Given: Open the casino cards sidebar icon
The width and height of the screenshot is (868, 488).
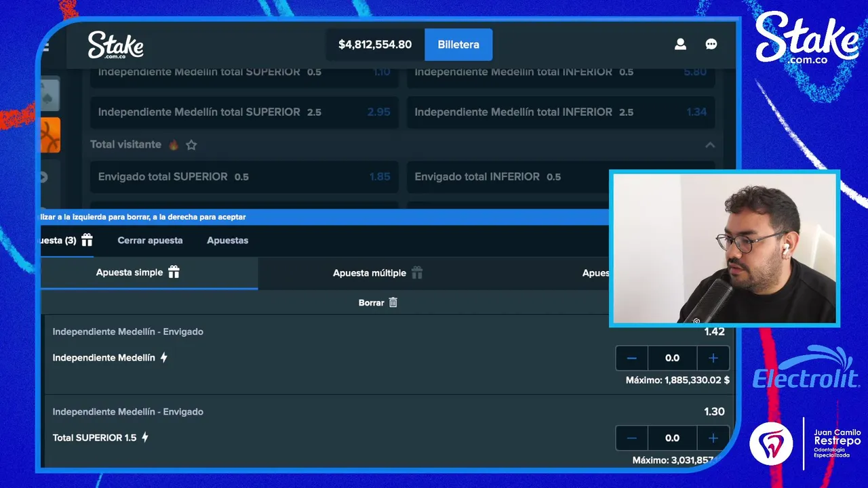Looking at the screenshot, I should coord(50,94).
